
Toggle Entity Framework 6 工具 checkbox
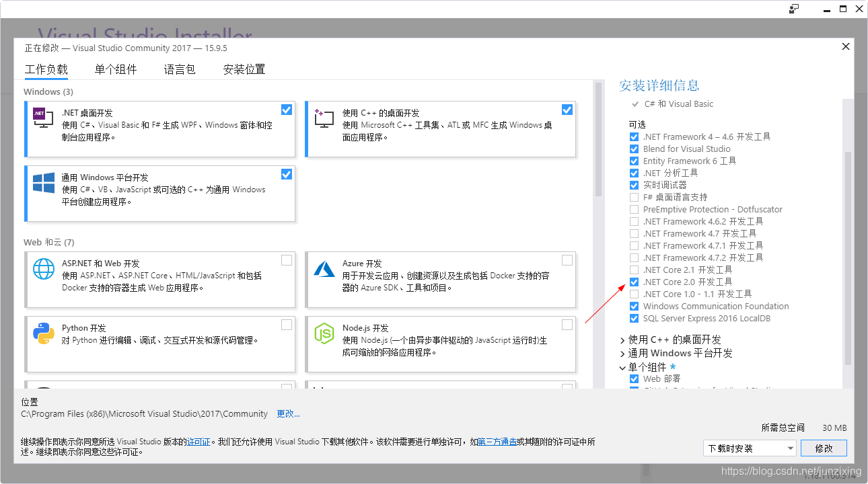(634, 161)
